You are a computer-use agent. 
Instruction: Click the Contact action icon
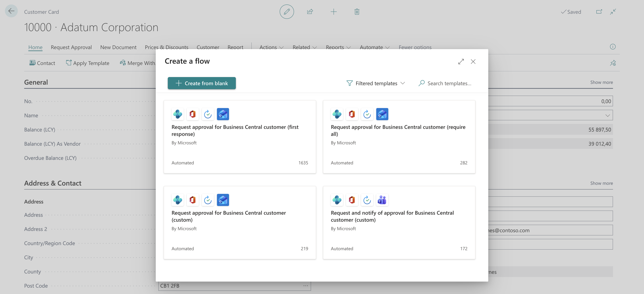coord(32,63)
